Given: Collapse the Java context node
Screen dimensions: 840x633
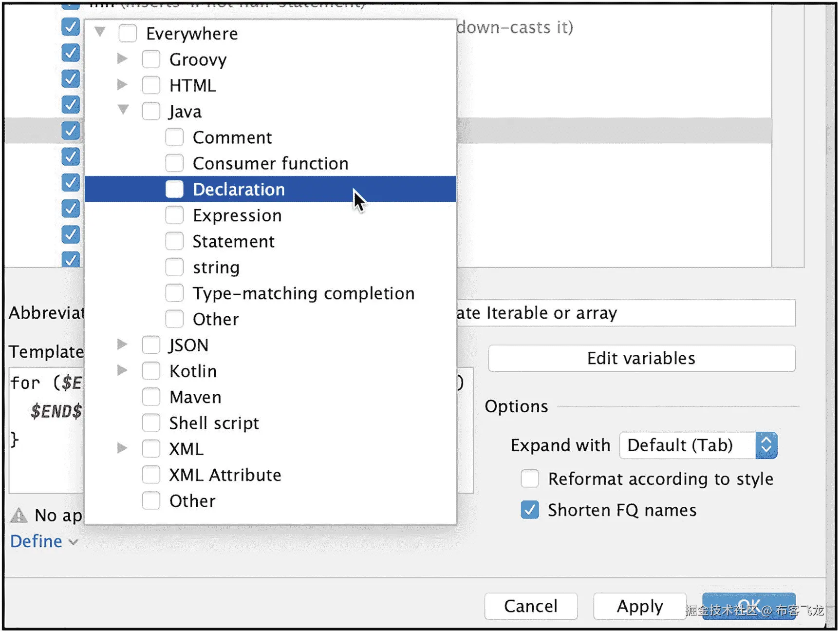Looking at the screenshot, I should pyautogui.click(x=123, y=110).
